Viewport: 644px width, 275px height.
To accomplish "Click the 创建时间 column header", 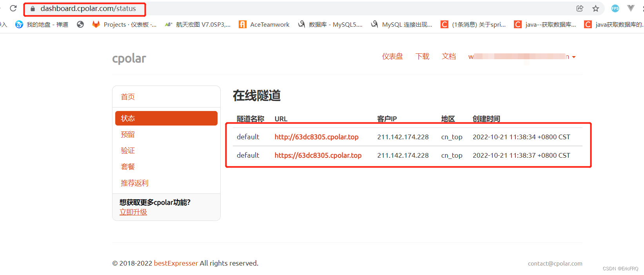I will 486,119.
